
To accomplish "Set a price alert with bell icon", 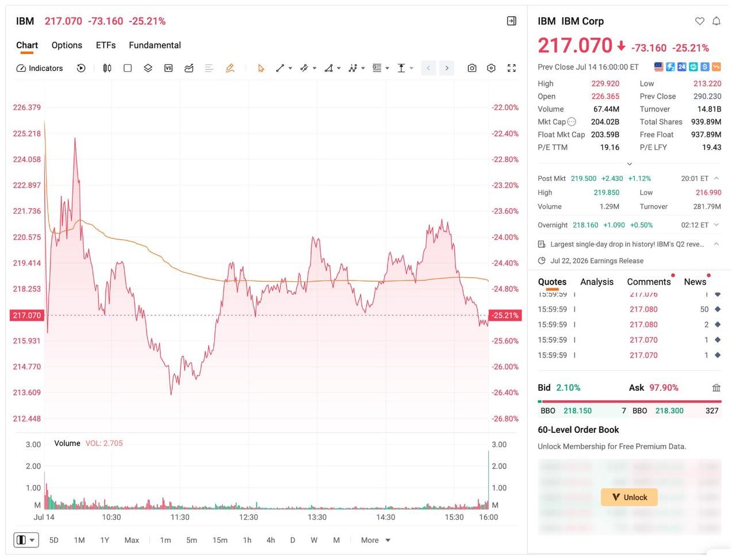I will coord(716,21).
